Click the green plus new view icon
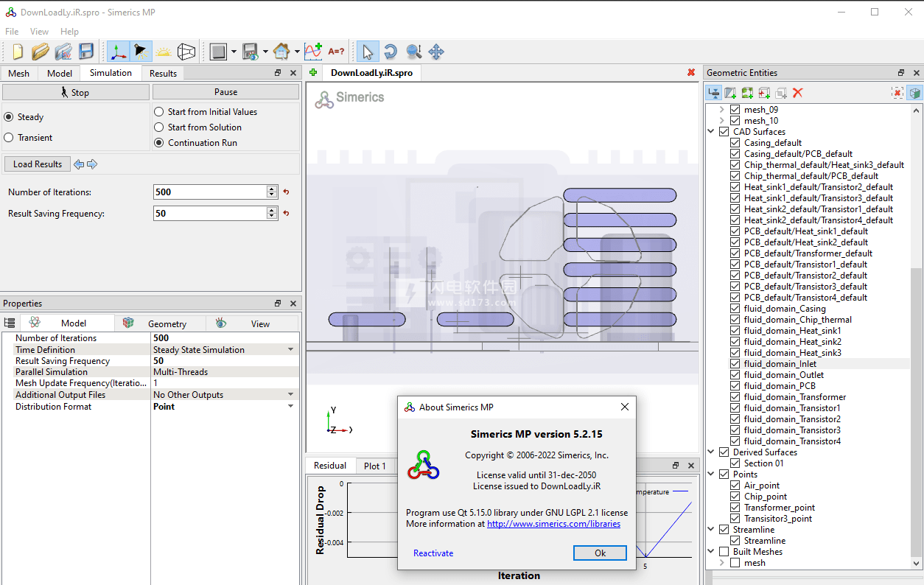This screenshot has height=585, width=924. 313,72
